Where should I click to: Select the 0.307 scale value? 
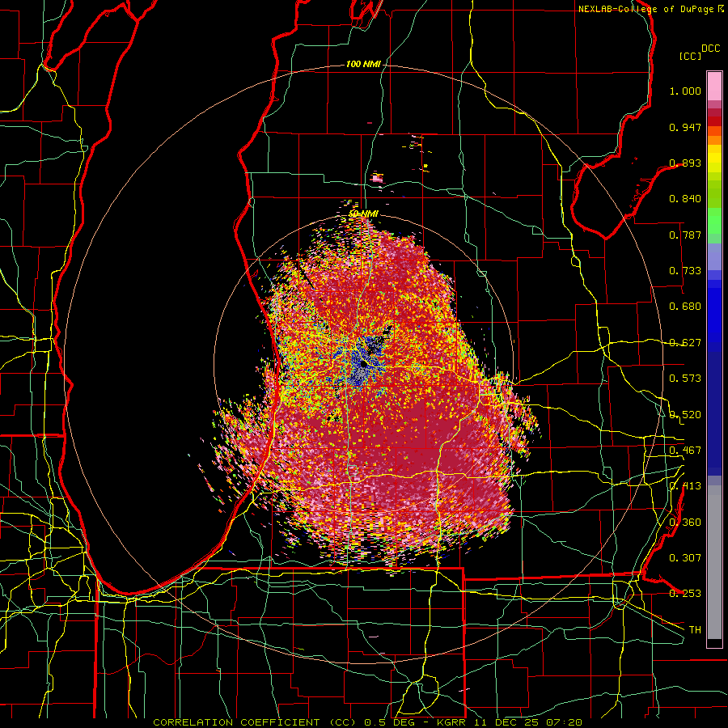685,558
